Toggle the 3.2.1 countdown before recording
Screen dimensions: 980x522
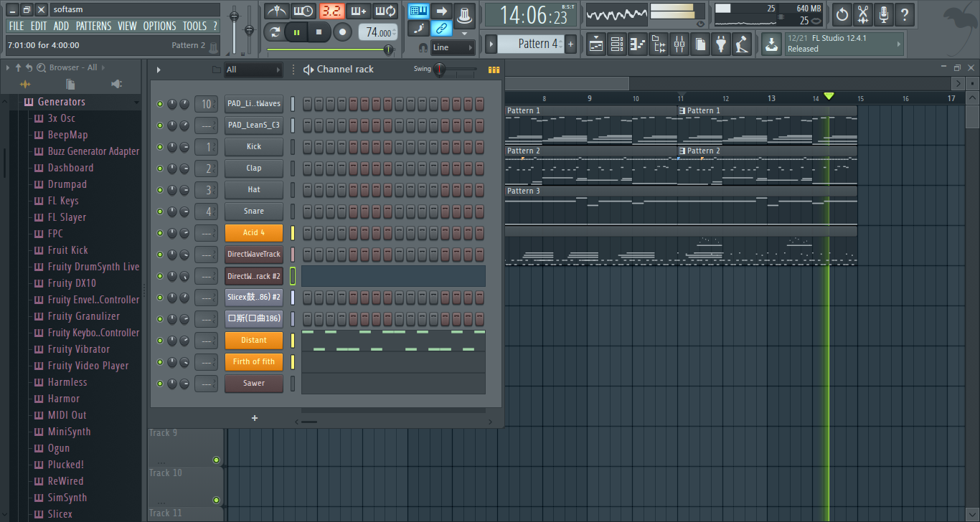tap(331, 11)
